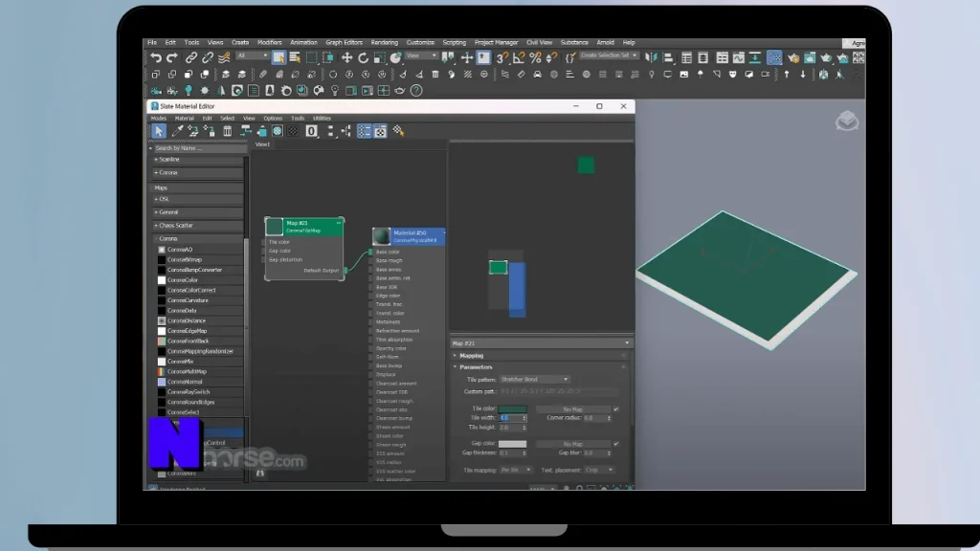Select the Map #21 CoronaTileMap node header
This screenshot has width=980, height=551.
tap(303, 226)
